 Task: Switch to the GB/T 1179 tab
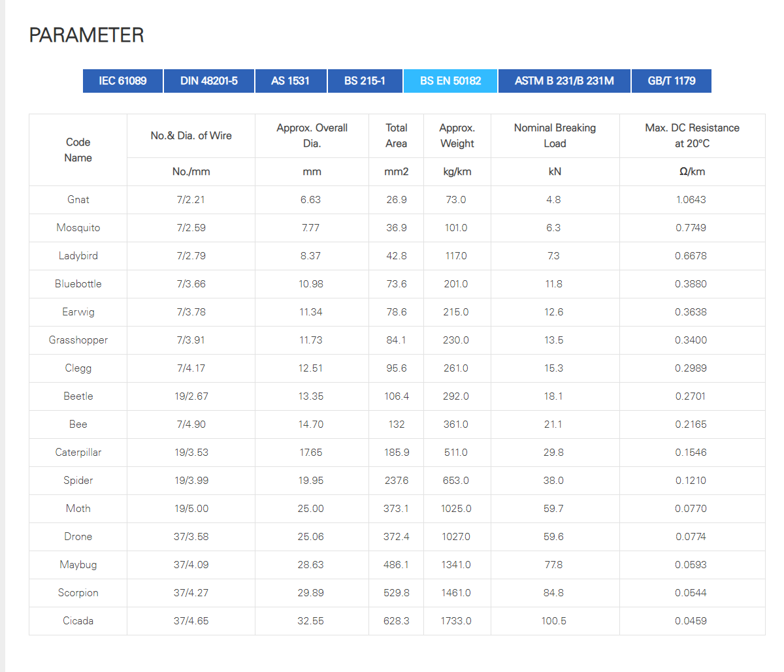pyautogui.click(x=672, y=81)
